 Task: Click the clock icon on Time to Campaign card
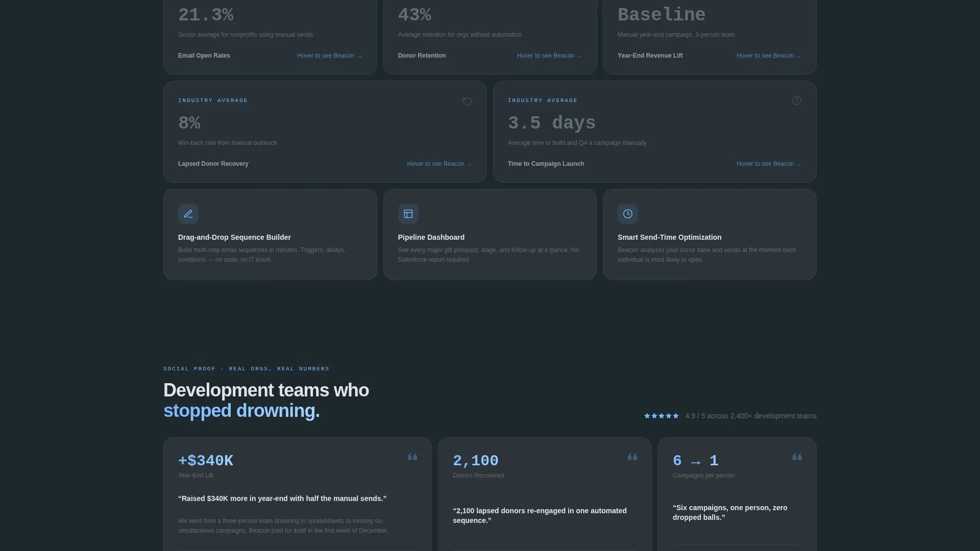pyautogui.click(x=796, y=101)
